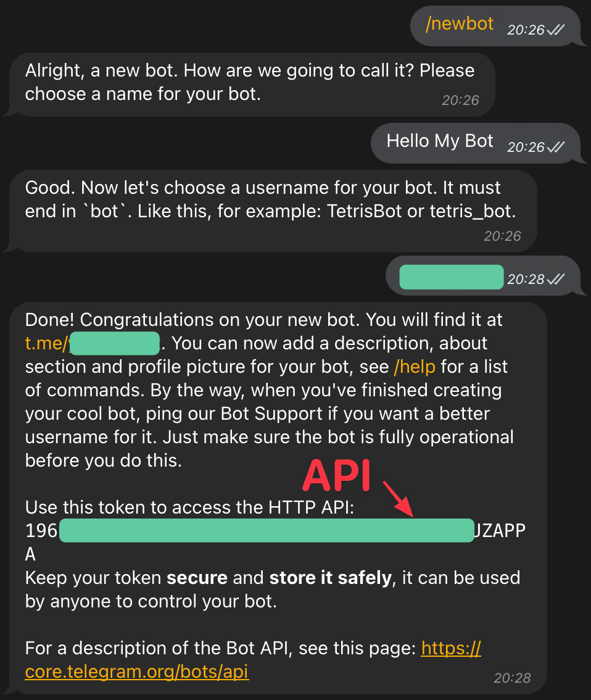Tap the bold 'store it safely' text
This screenshot has height=700, width=591.
click(x=330, y=578)
